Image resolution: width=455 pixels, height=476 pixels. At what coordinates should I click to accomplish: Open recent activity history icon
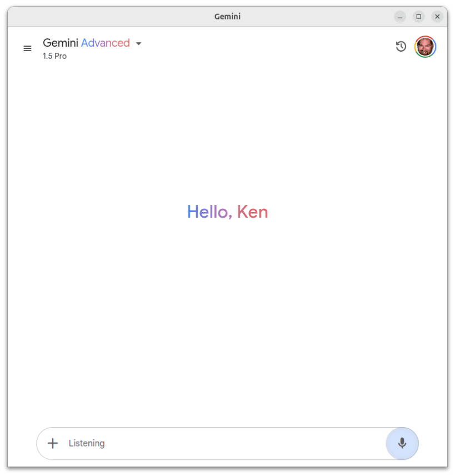(x=401, y=47)
